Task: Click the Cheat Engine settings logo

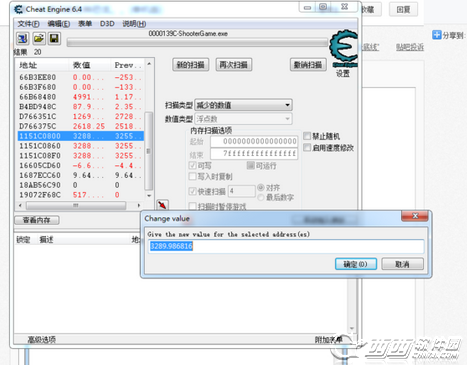Action: (x=343, y=49)
